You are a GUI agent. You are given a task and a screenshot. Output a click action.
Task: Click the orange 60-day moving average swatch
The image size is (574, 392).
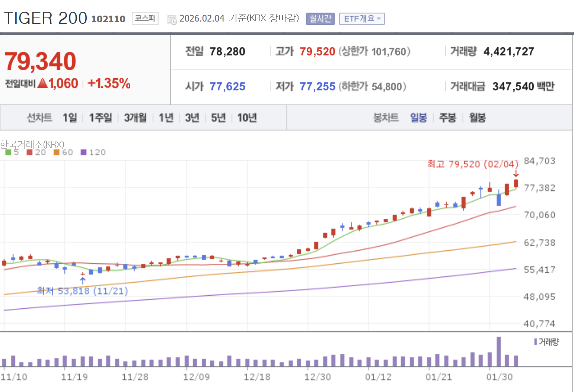coord(57,152)
